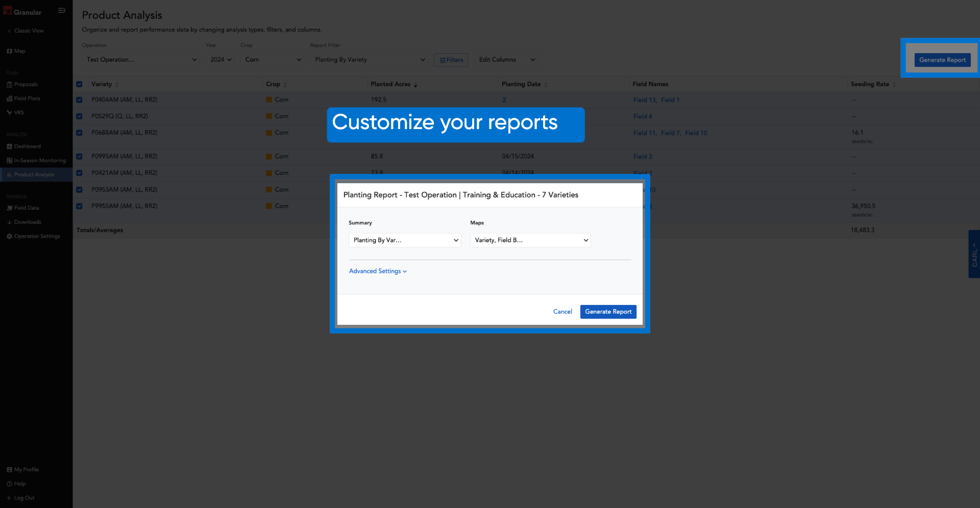980x508 pixels.
Task: Click the Log Out arrow icon
Action: (9, 498)
